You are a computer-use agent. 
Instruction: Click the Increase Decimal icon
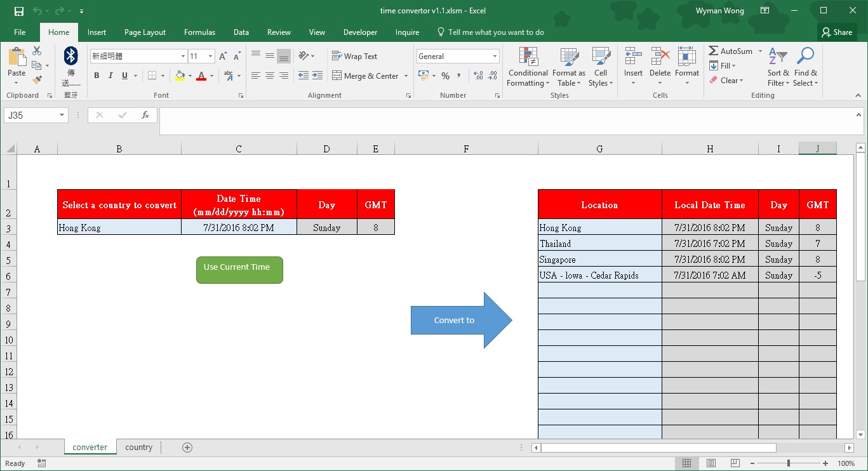coord(477,76)
